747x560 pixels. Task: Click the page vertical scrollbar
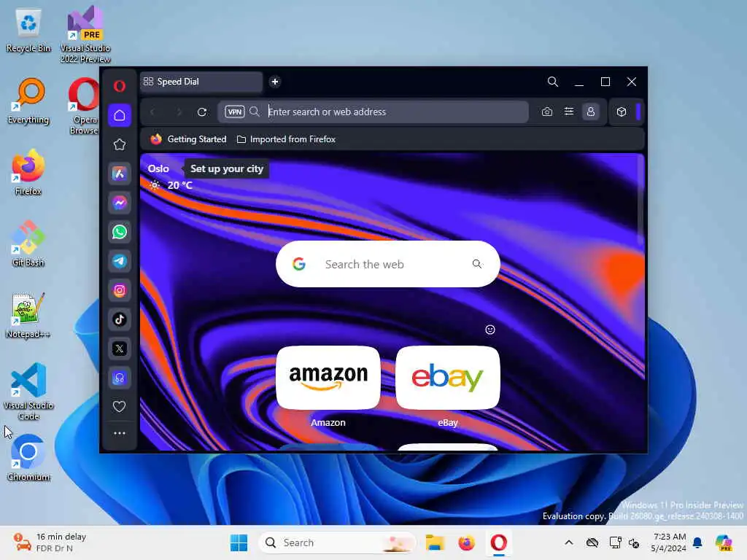click(x=640, y=200)
